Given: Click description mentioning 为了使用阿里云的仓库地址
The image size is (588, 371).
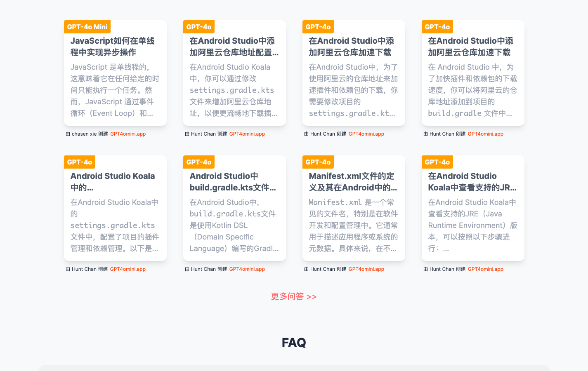Looking at the screenshot, I should (353, 90).
